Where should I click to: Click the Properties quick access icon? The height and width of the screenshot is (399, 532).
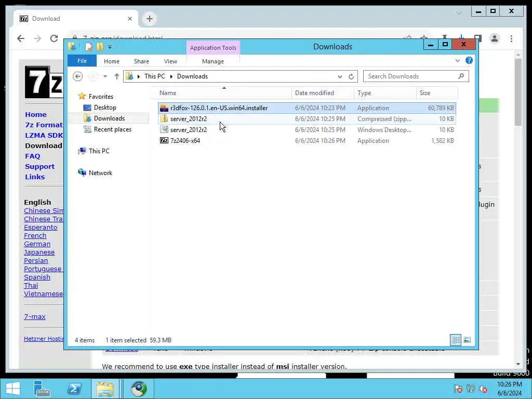click(88, 47)
